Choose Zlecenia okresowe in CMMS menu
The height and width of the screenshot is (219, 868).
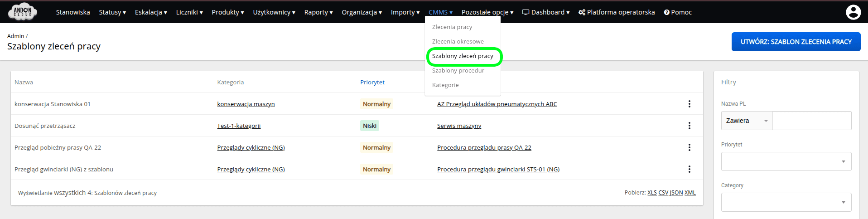click(458, 42)
